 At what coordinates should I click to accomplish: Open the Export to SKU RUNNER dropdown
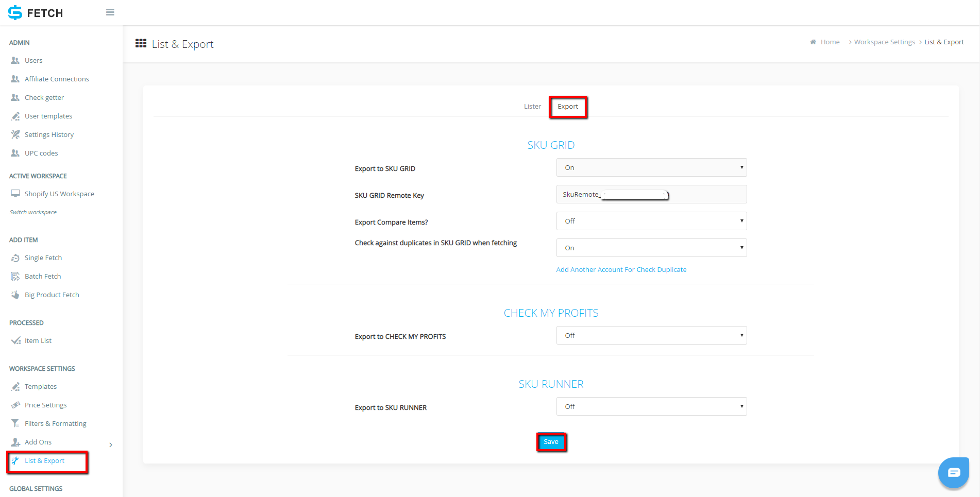coord(651,406)
